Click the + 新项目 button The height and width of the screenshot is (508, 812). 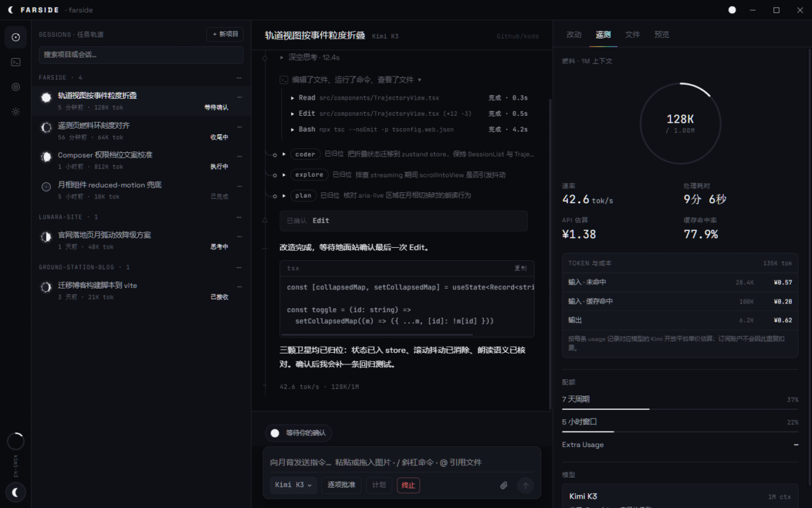(225, 34)
